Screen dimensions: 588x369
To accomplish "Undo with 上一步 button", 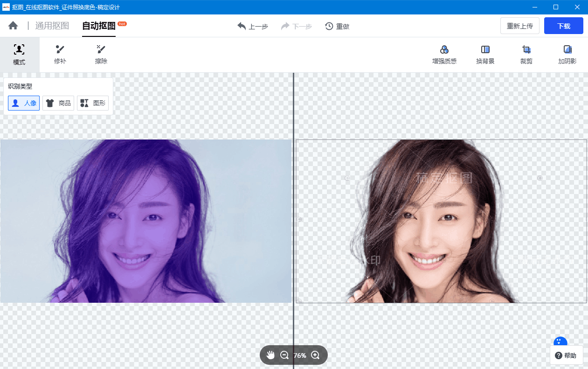I will pos(253,26).
